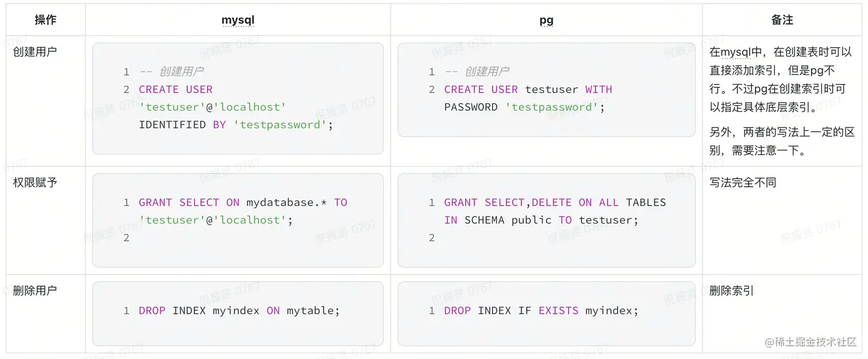This screenshot has width=868, height=359.
Task: Click the PASSWORD 'testpassword' code line
Action: tap(524, 107)
